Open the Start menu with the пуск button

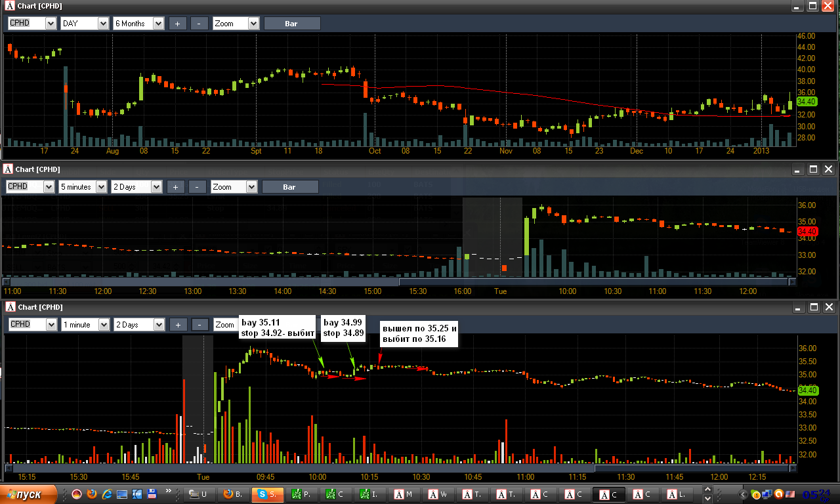(30, 494)
